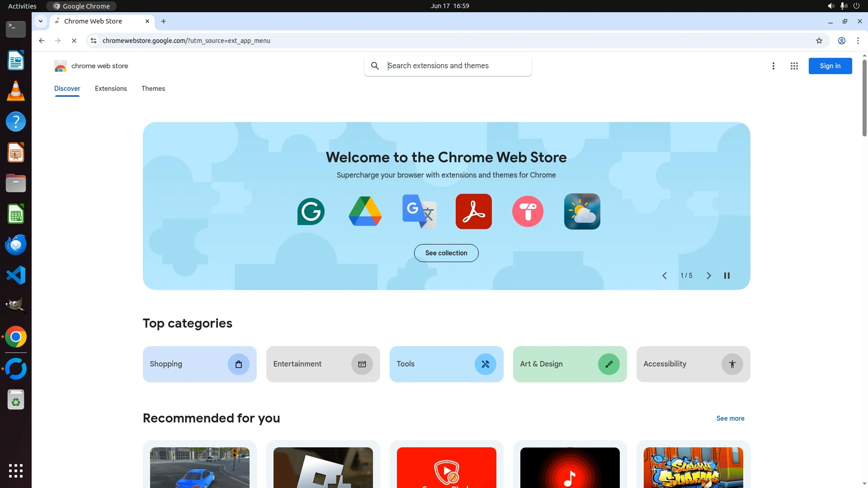This screenshot has width=868, height=488.
Task: Click the Google Drive icon in banner
Action: (365, 211)
